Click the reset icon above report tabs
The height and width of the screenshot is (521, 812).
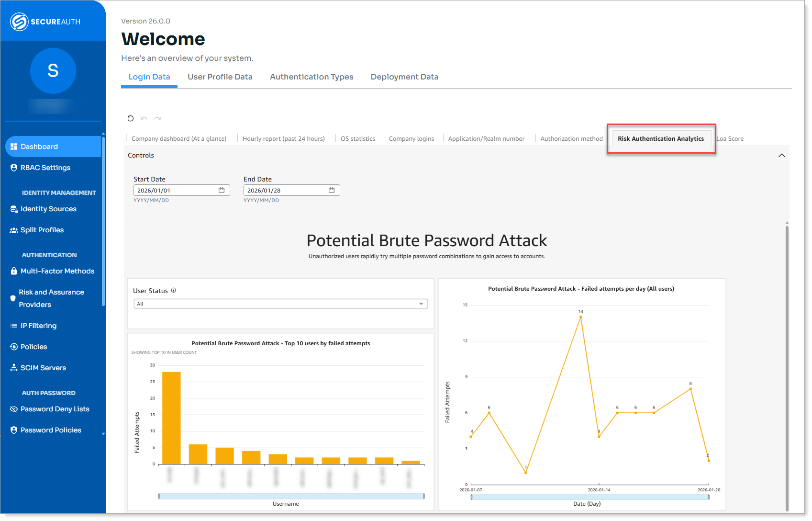(x=130, y=118)
